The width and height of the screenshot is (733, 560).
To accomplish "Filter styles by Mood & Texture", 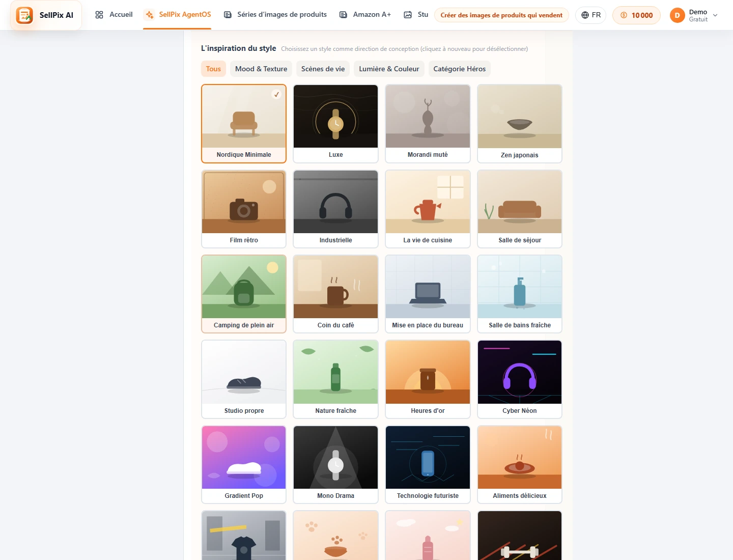I will [x=261, y=69].
